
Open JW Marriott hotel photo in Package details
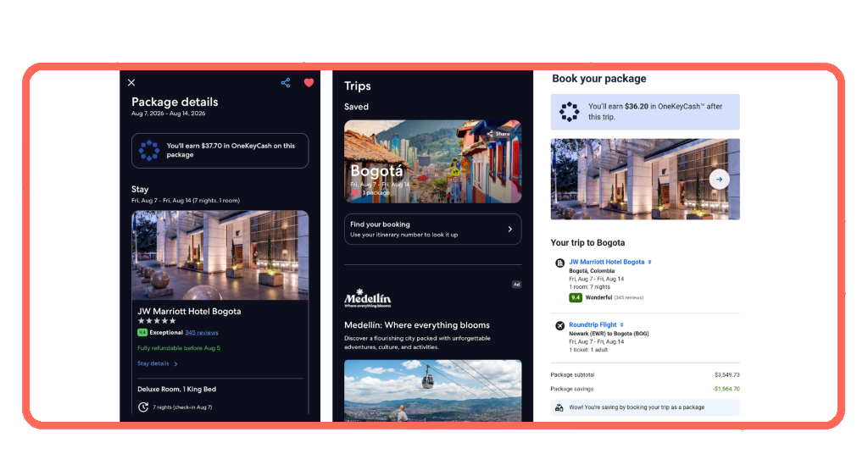(220, 255)
